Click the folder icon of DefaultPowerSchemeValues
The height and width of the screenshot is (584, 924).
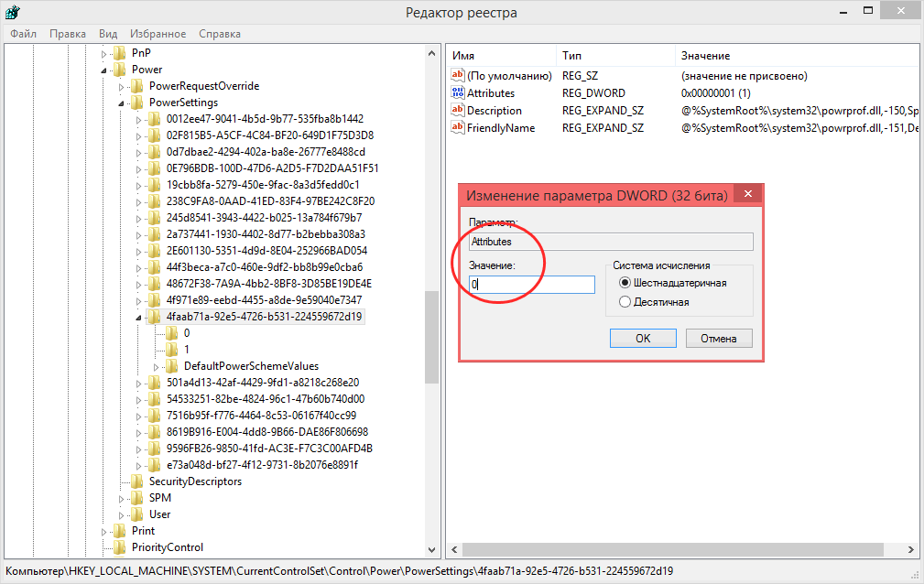click(172, 366)
